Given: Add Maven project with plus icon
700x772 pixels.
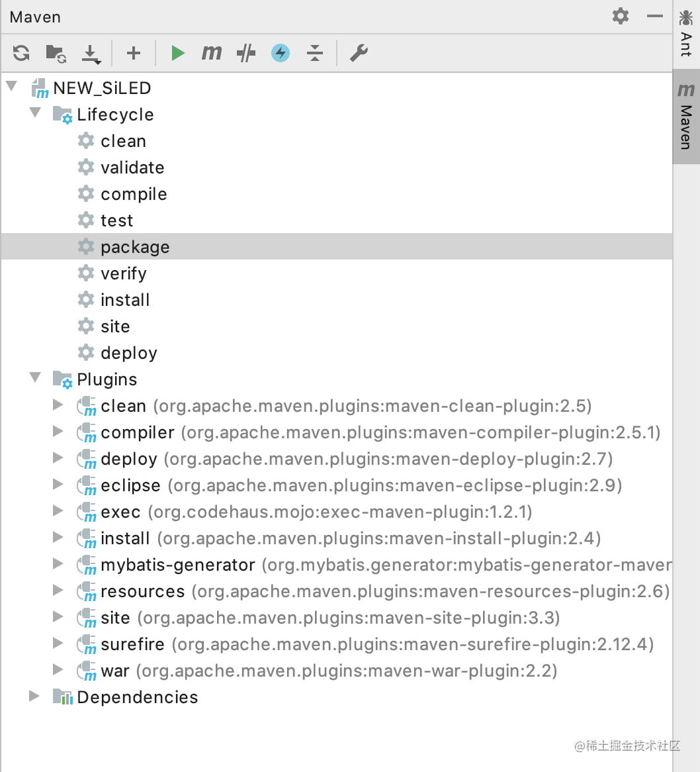Looking at the screenshot, I should click(133, 53).
